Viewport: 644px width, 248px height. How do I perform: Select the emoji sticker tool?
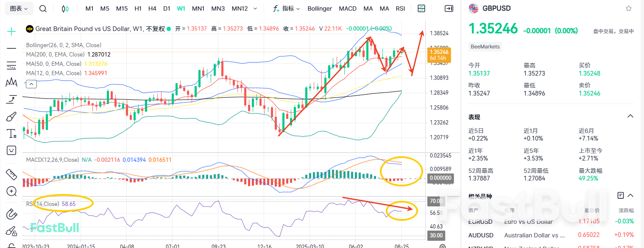point(11,150)
